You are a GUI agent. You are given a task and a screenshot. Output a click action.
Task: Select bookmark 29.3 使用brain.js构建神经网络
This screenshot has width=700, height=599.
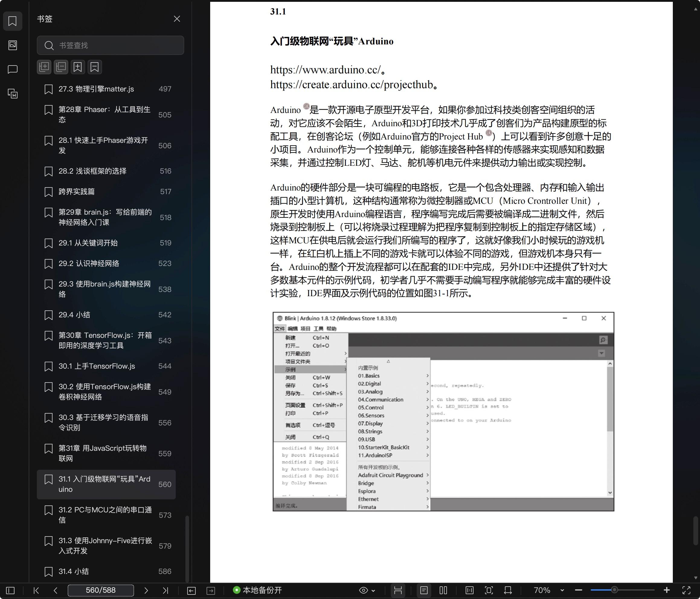coord(106,289)
